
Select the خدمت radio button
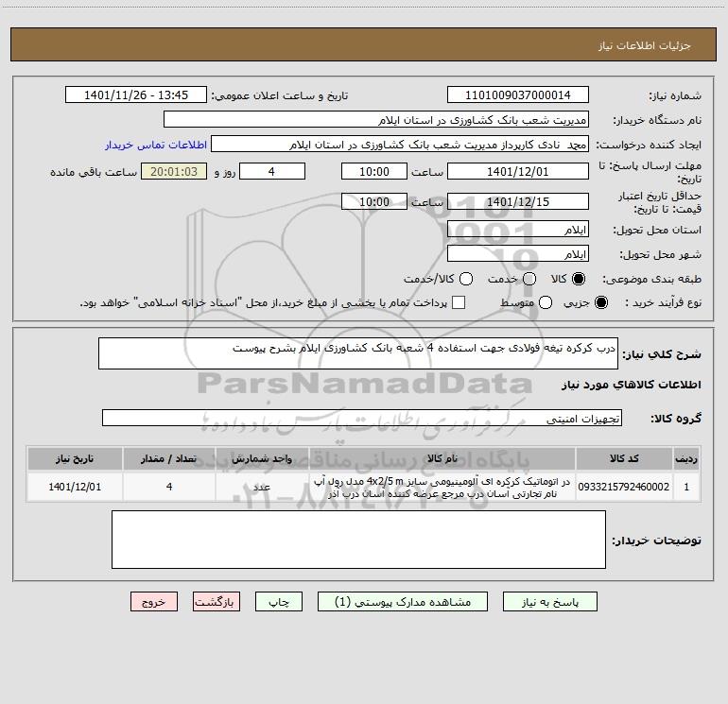click(x=529, y=279)
